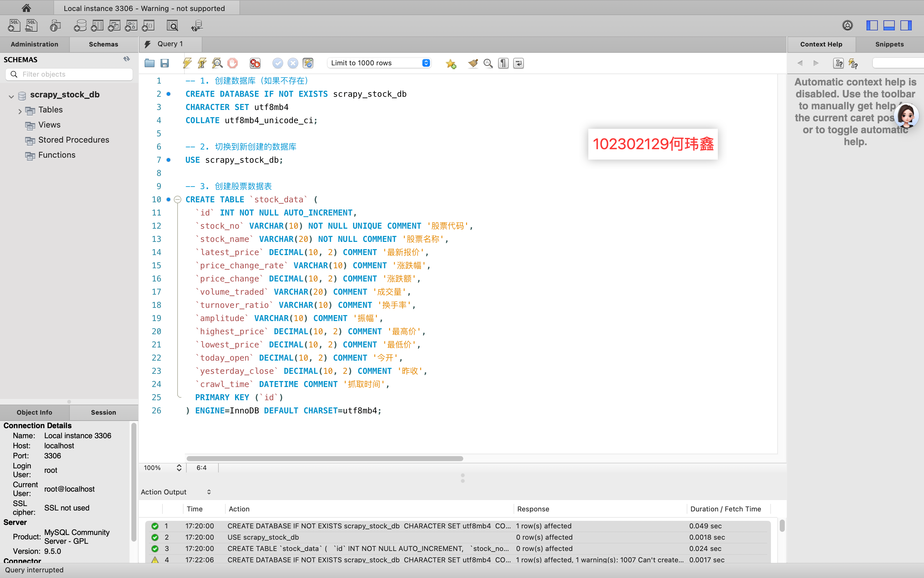Open the Session tab
The width and height of the screenshot is (924, 578).
point(103,412)
